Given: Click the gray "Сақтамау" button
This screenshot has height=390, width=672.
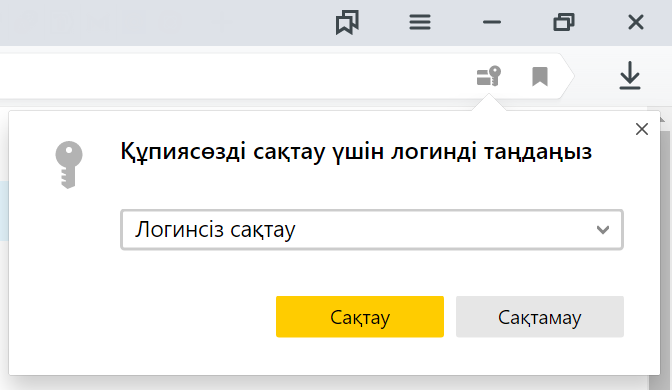Looking at the screenshot, I should click(540, 317).
